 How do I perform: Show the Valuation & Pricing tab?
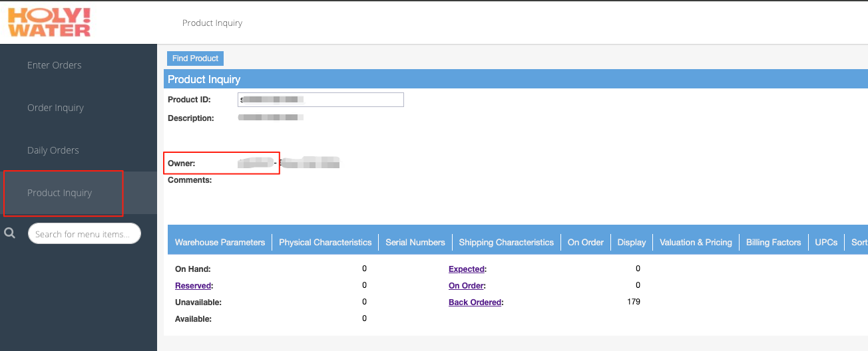pyautogui.click(x=696, y=243)
